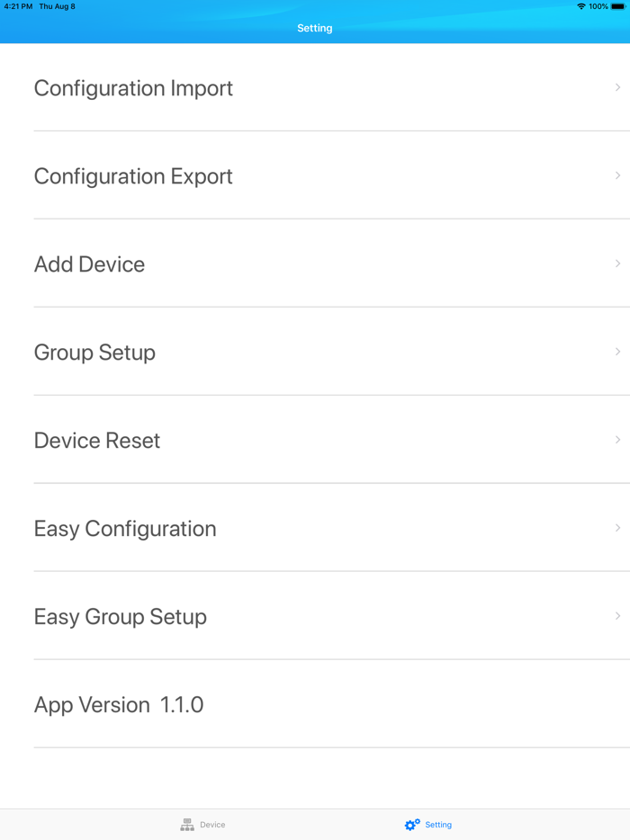Open Group Setup
The image size is (630, 840).
[x=94, y=353]
